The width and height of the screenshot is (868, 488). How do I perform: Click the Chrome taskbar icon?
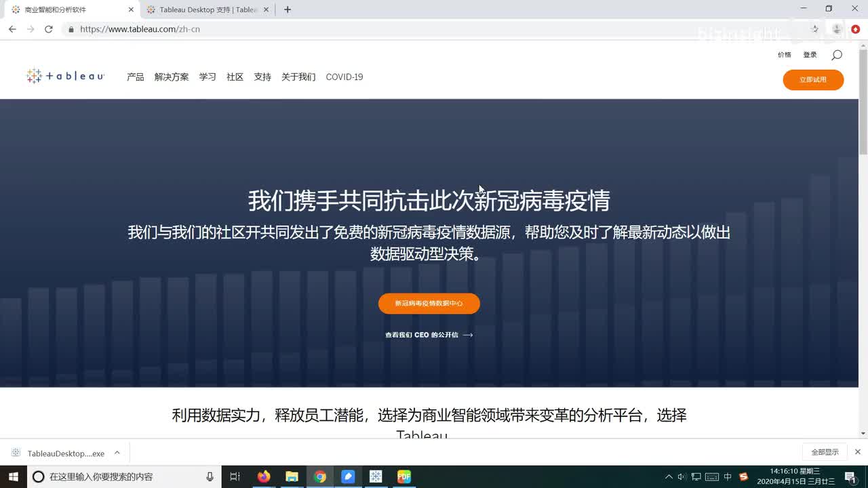[x=320, y=476]
